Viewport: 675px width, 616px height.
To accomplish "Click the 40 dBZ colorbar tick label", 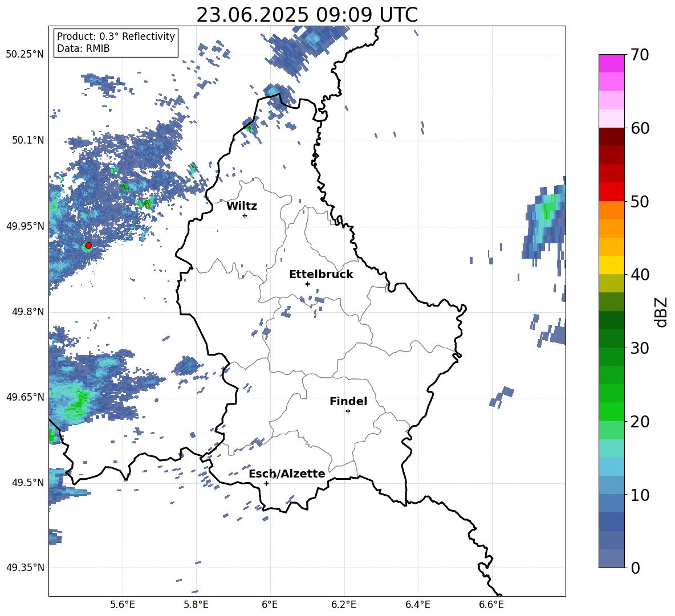I will tap(639, 275).
